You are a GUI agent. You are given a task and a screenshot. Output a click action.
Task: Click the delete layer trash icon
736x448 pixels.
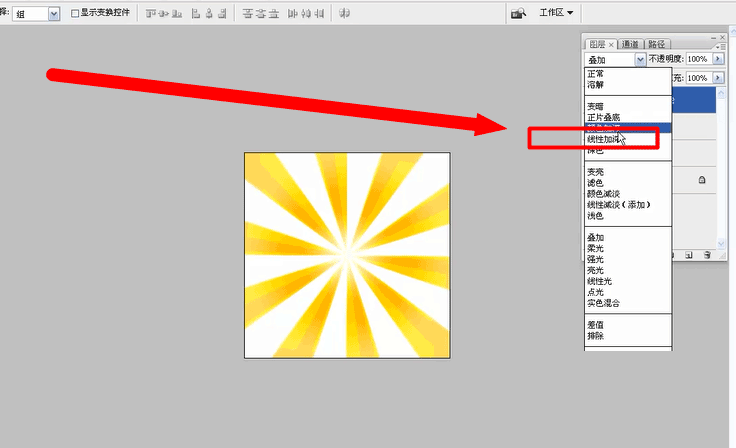coord(707,255)
